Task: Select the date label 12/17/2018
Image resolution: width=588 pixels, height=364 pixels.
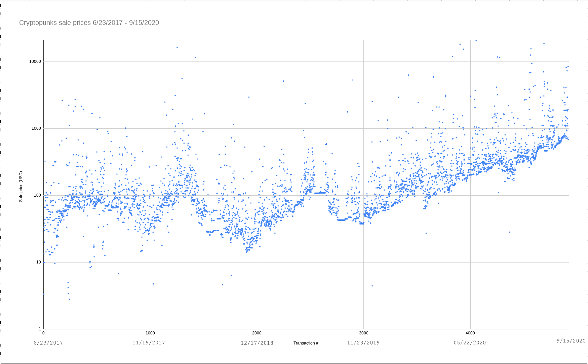Action: (257, 343)
